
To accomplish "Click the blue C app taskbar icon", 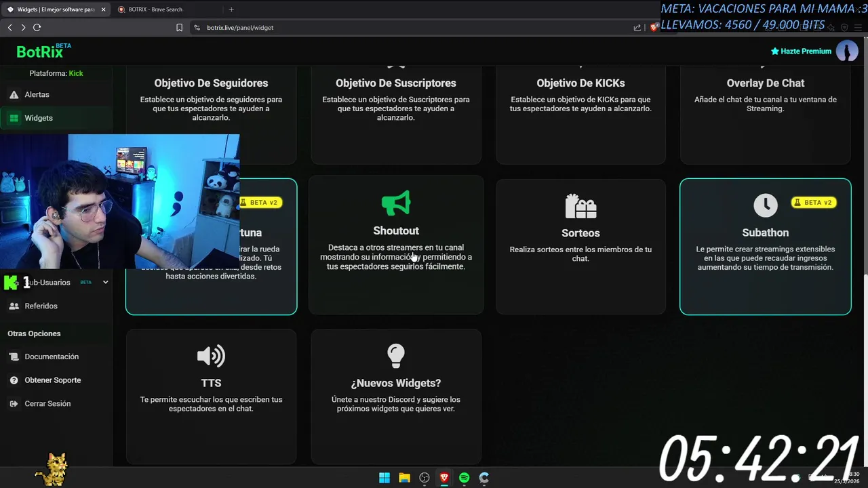I will click(484, 478).
